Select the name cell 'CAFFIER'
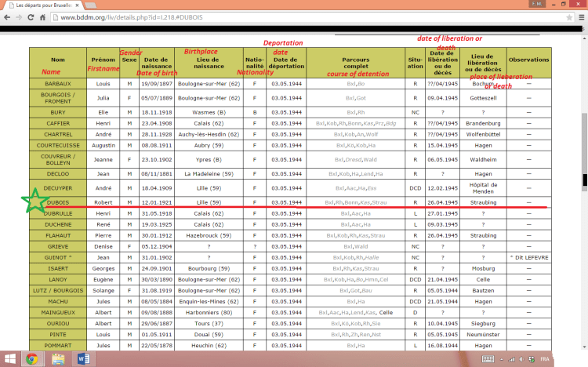 click(58, 123)
